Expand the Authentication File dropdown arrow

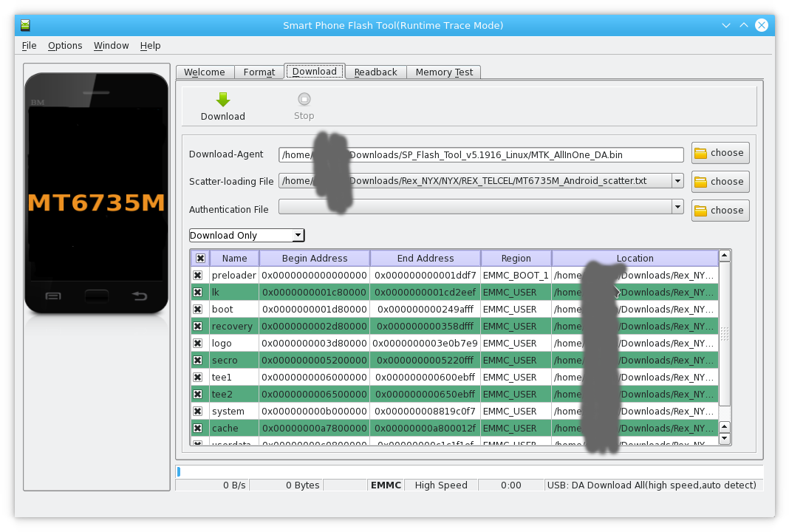677,206
